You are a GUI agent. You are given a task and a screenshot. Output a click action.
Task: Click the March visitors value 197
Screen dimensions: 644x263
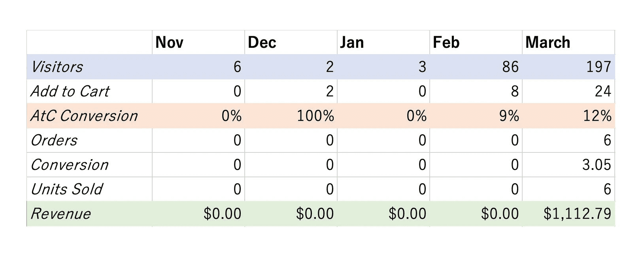pyautogui.click(x=568, y=67)
